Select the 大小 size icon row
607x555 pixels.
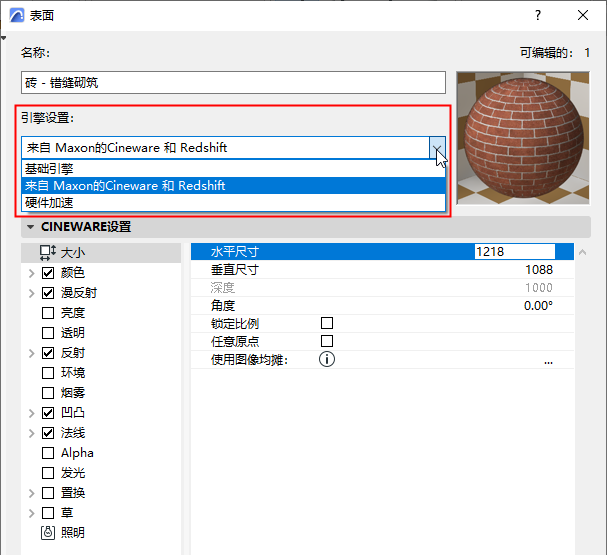click(x=101, y=253)
